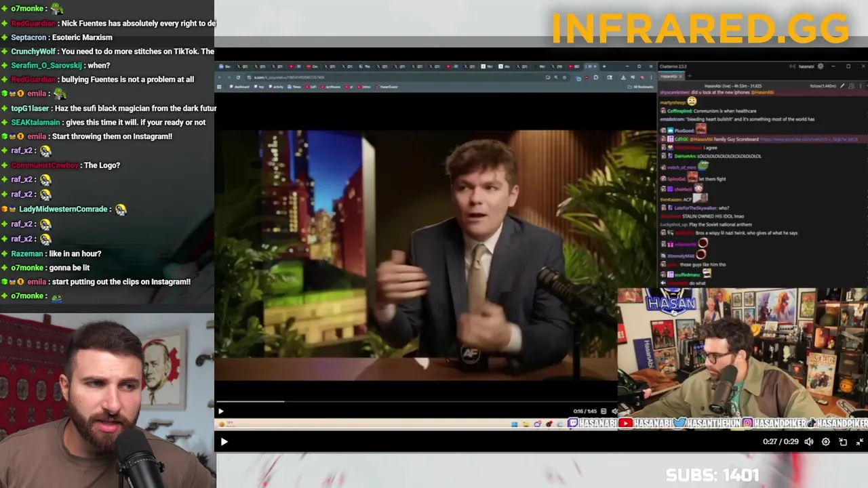The width and height of the screenshot is (868, 488).
Task: Play the outer stream video
Action: pyautogui.click(x=224, y=442)
